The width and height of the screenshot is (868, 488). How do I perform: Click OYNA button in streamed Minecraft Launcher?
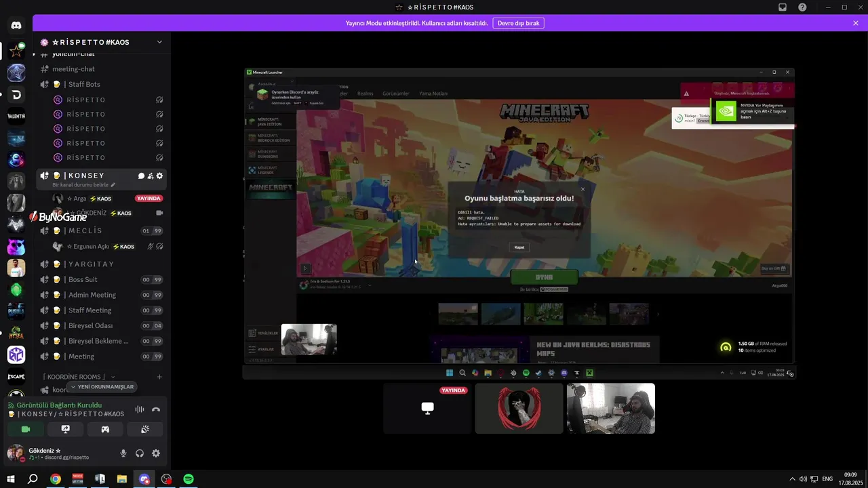click(544, 277)
